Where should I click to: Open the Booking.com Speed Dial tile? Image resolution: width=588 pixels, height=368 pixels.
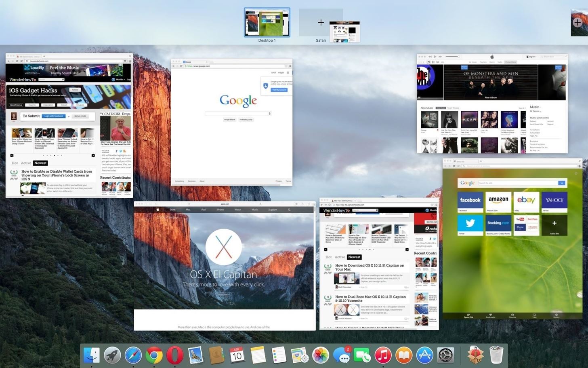[498, 223]
